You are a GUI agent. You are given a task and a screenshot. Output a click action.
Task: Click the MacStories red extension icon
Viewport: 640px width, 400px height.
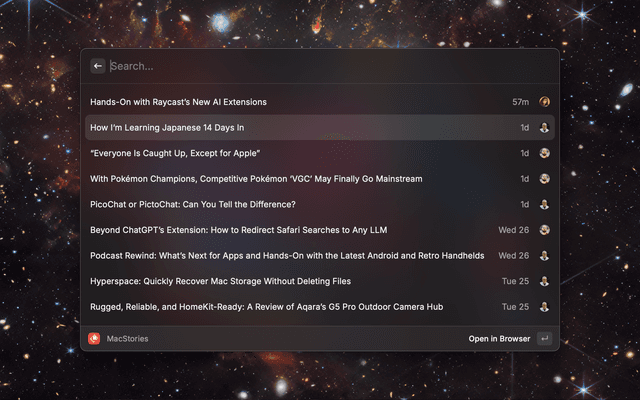tap(94, 339)
